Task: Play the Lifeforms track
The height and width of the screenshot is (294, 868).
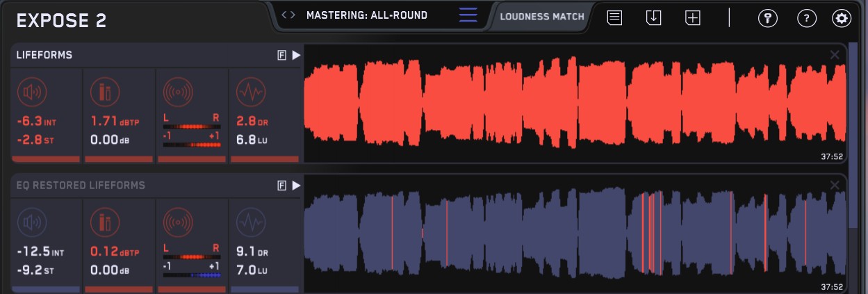Action: coord(296,56)
